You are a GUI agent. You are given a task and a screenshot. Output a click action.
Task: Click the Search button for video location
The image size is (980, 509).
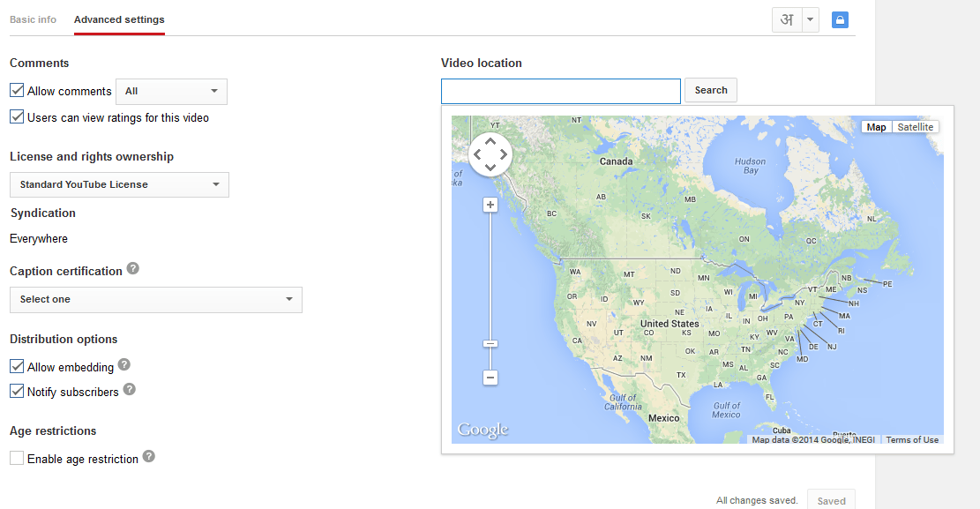click(710, 89)
